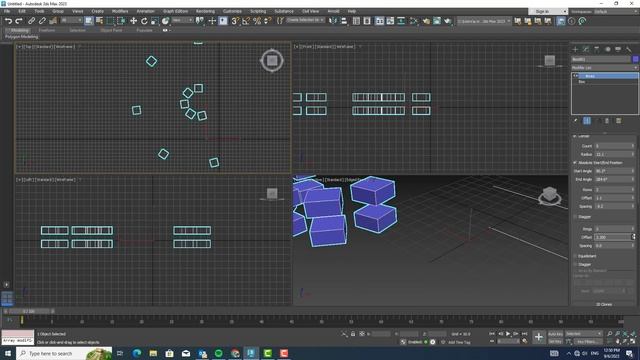Open the Rendering menu

205,11
